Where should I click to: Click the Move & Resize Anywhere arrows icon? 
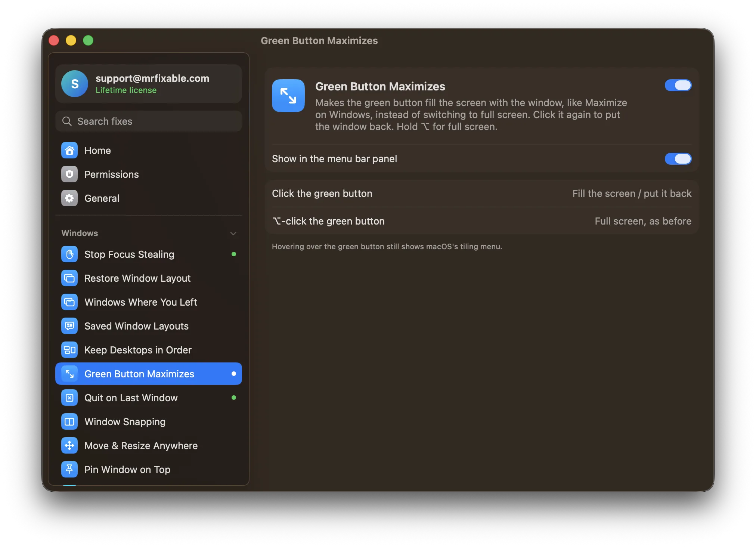pyautogui.click(x=69, y=445)
